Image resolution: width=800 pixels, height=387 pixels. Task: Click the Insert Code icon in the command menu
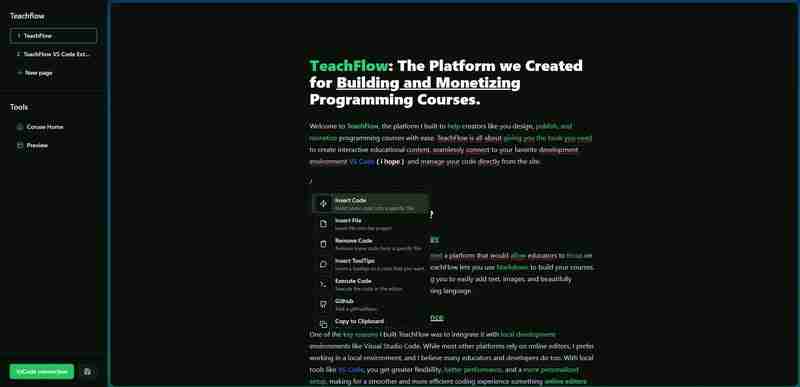tap(323, 203)
